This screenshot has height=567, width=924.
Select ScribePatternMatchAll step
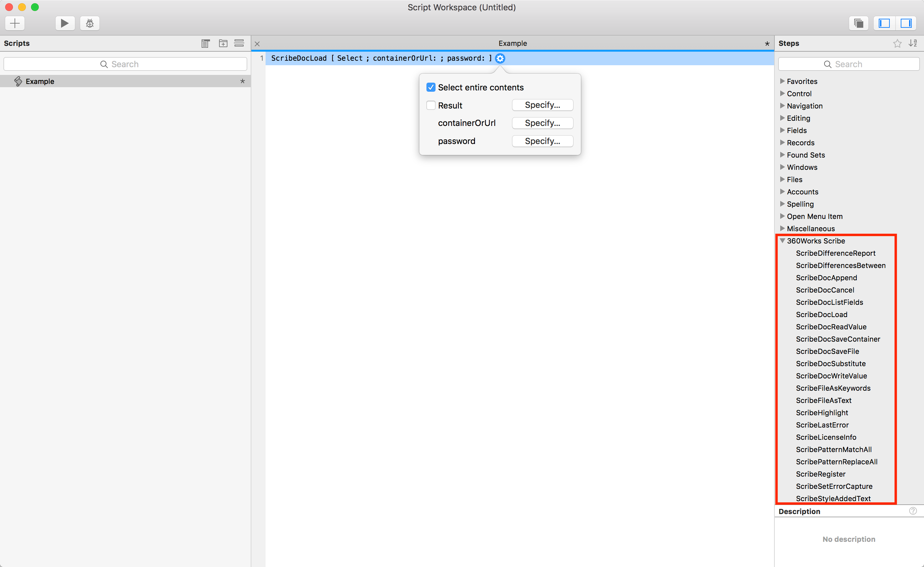click(834, 449)
